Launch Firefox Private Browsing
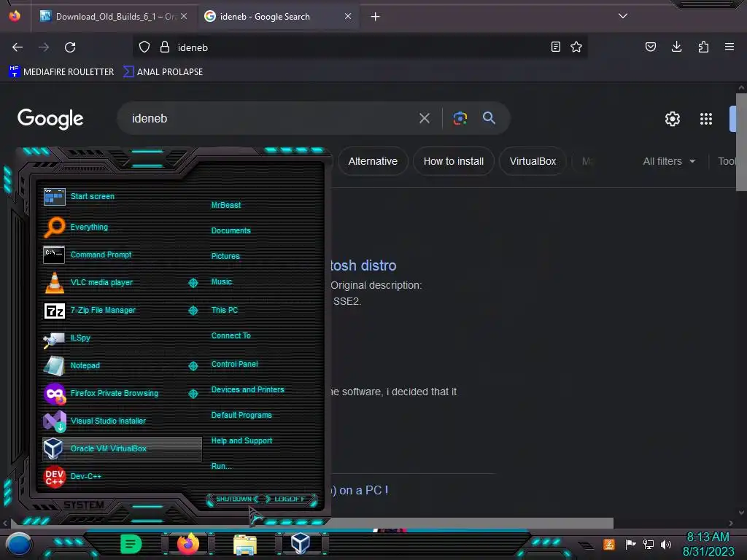747x560 pixels. click(x=114, y=393)
